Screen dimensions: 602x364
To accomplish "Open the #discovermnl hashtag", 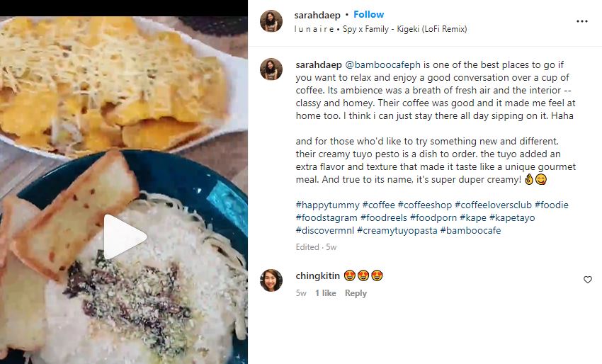I will (x=324, y=230).
